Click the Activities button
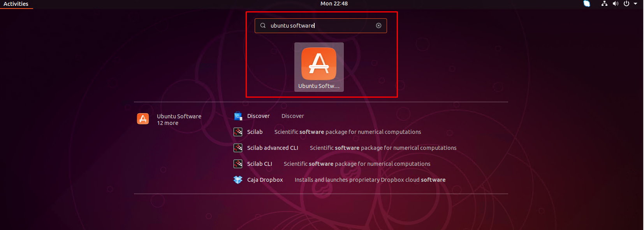Image resolution: width=644 pixels, height=230 pixels. [x=16, y=4]
